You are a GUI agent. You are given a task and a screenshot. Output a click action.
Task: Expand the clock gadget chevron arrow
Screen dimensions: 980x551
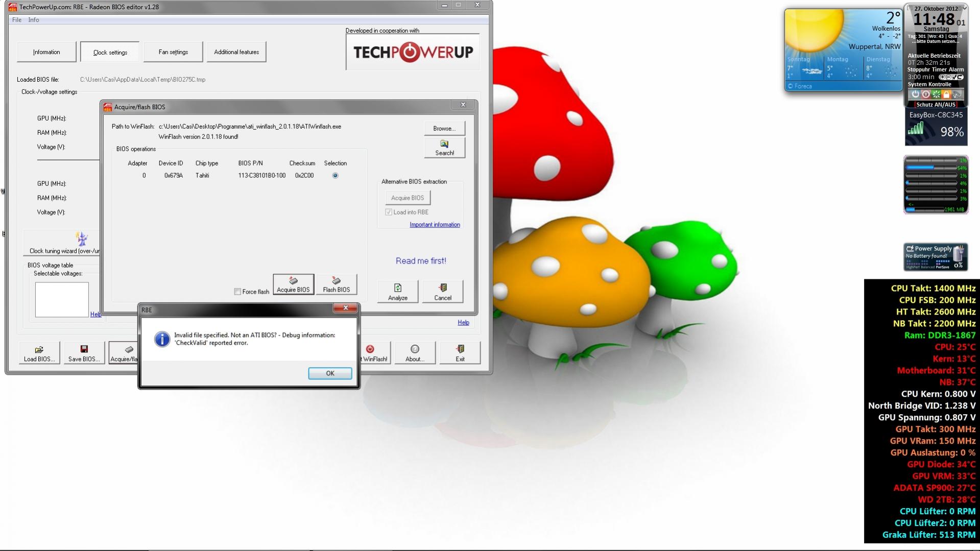tap(965, 8)
